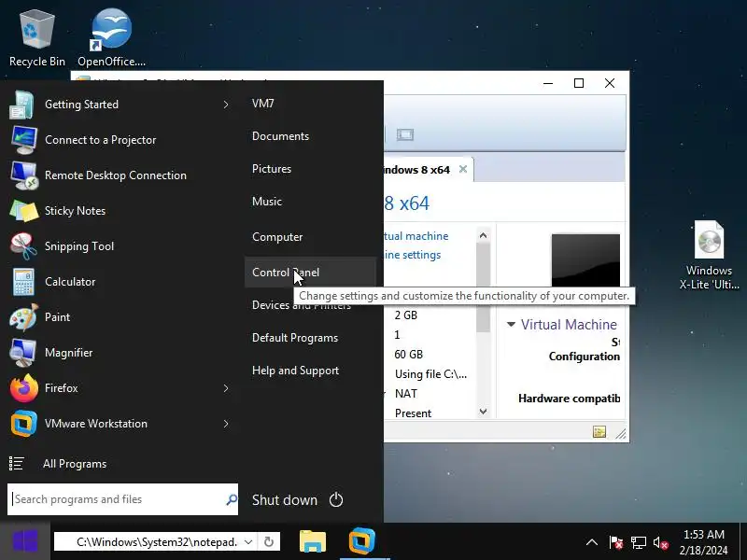Screen dimensions: 747x560
Task: Open the Magnifier icon
Action: 24,353
